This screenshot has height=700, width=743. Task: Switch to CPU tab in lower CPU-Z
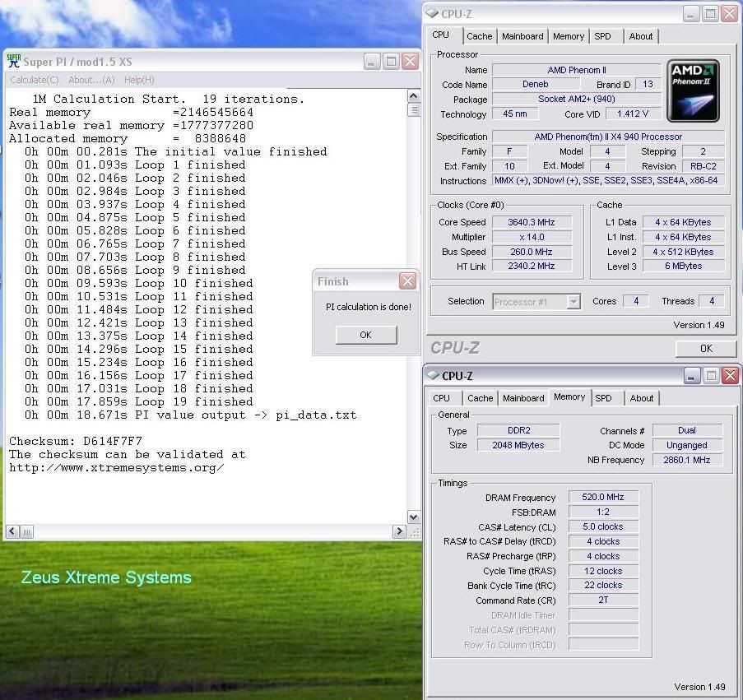click(x=441, y=398)
